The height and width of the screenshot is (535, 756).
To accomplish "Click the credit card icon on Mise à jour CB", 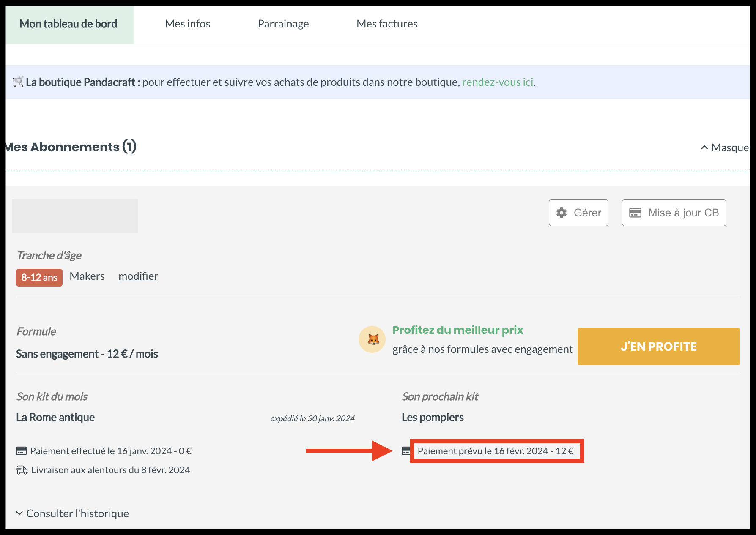I will click(635, 213).
